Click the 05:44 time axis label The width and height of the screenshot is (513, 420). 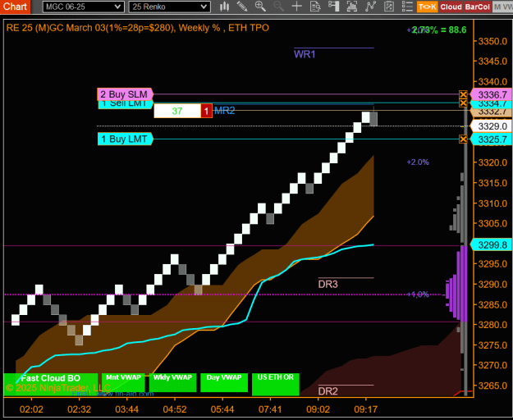click(x=222, y=409)
